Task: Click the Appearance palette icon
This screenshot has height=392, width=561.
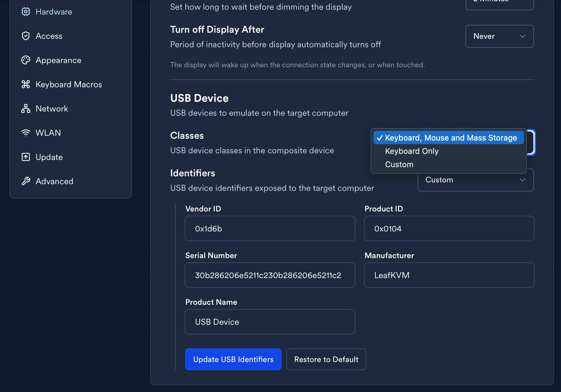Action: click(x=26, y=60)
